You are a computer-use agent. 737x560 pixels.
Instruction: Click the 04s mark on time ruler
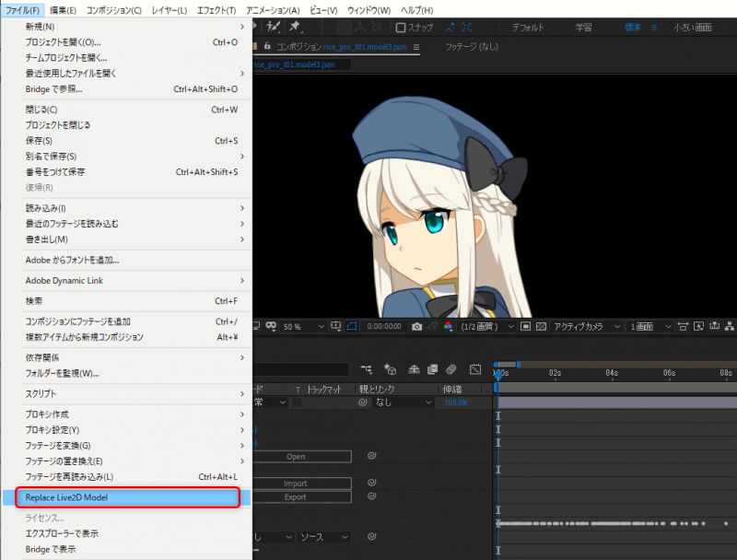[x=612, y=373]
